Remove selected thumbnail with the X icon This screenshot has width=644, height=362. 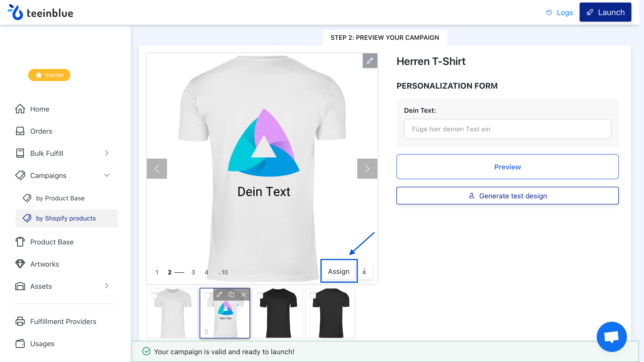click(x=244, y=295)
